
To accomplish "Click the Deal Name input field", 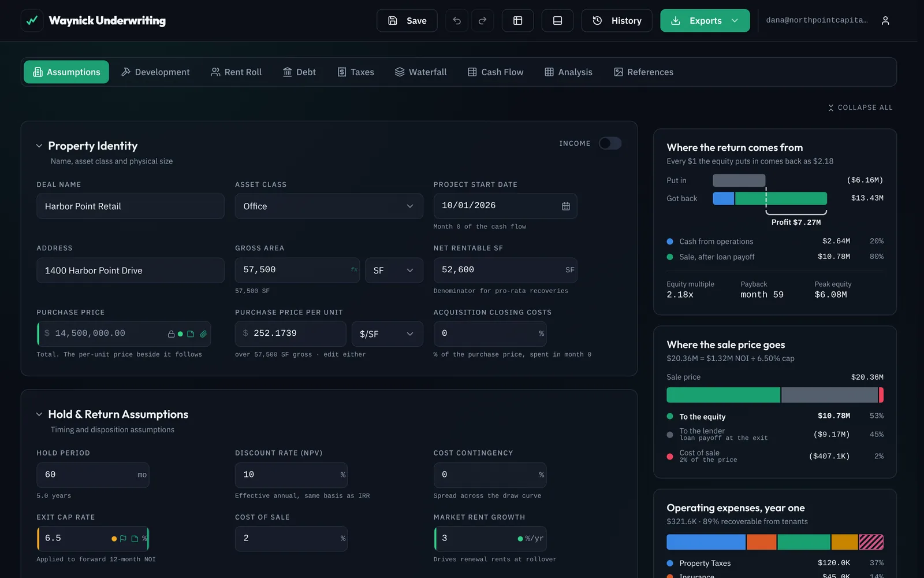I will click(x=131, y=206).
